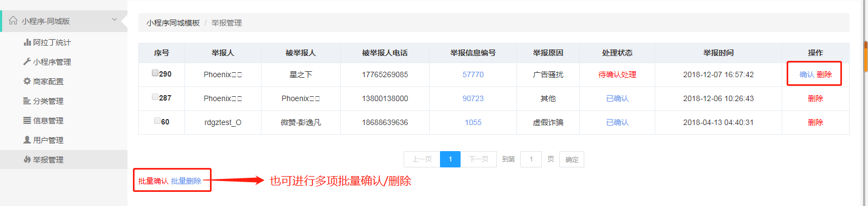Click page number 1 button
The image size is (868, 206).
(450, 159)
